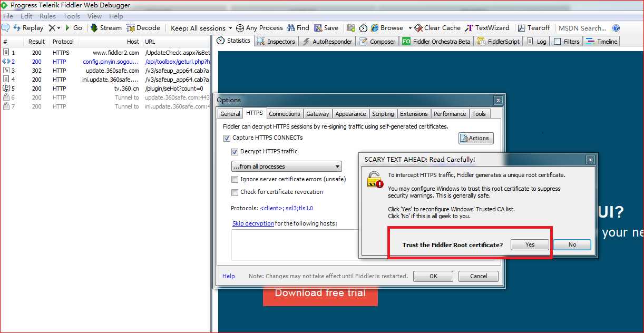Click the camera screenshot icon

(350, 28)
